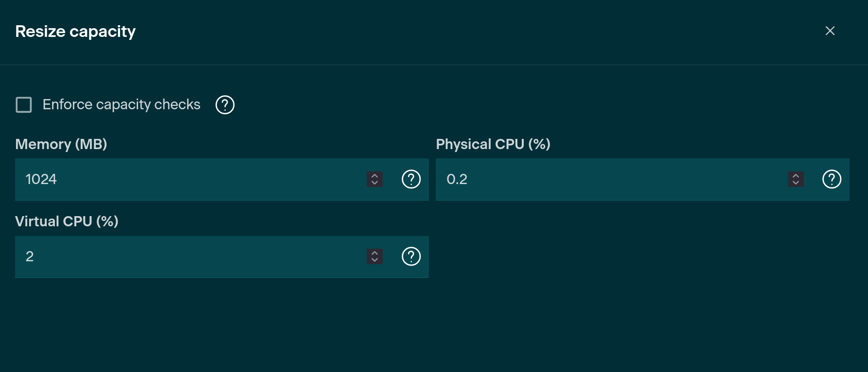Increase Physical CPU with up arrow

tap(796, 175)
